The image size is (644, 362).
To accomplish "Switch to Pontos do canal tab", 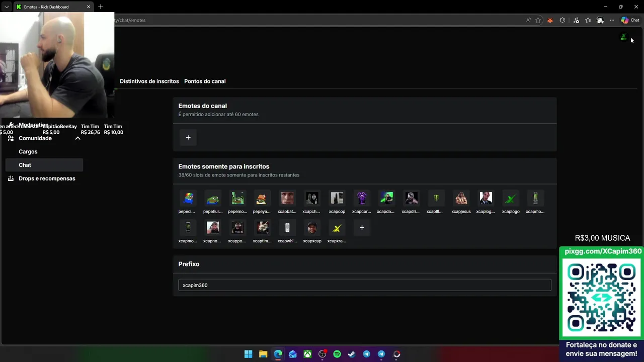I will click(205, 81).
